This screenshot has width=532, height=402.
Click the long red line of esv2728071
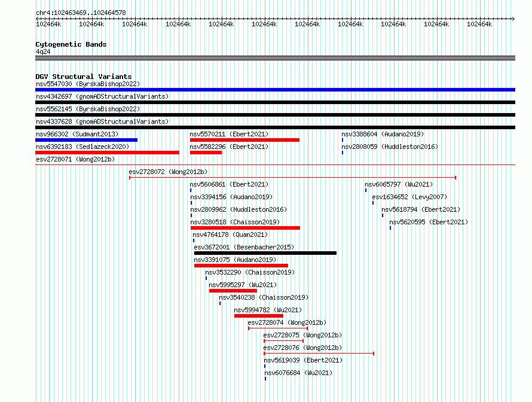(x=275, y=165)
